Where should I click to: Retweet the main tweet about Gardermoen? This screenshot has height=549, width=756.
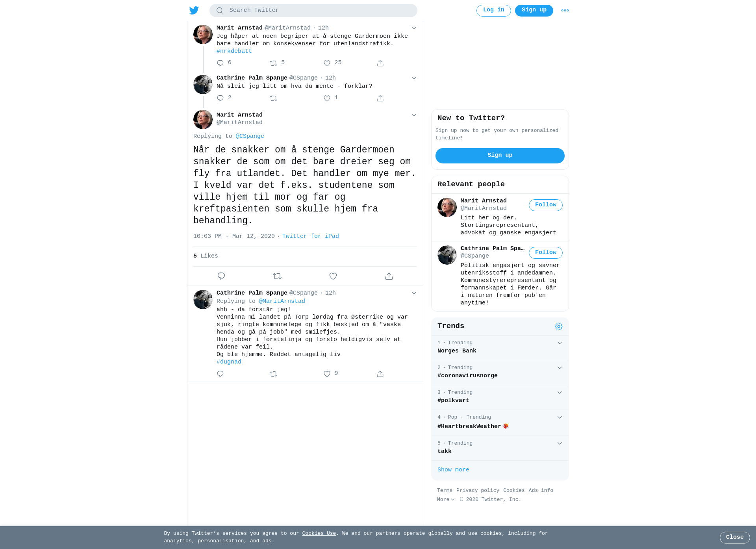point(277,276)
